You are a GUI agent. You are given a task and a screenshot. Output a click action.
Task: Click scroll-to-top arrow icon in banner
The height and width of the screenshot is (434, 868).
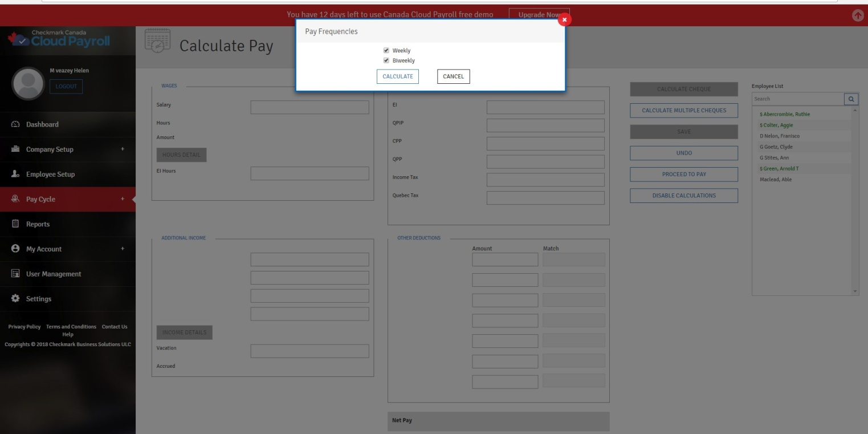click(858, 16)
